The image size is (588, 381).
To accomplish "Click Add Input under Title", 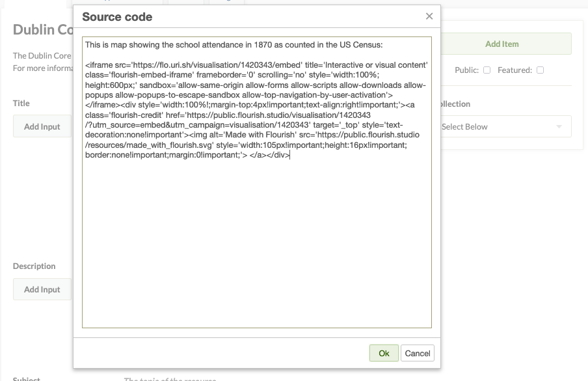I will click(42, 126).
